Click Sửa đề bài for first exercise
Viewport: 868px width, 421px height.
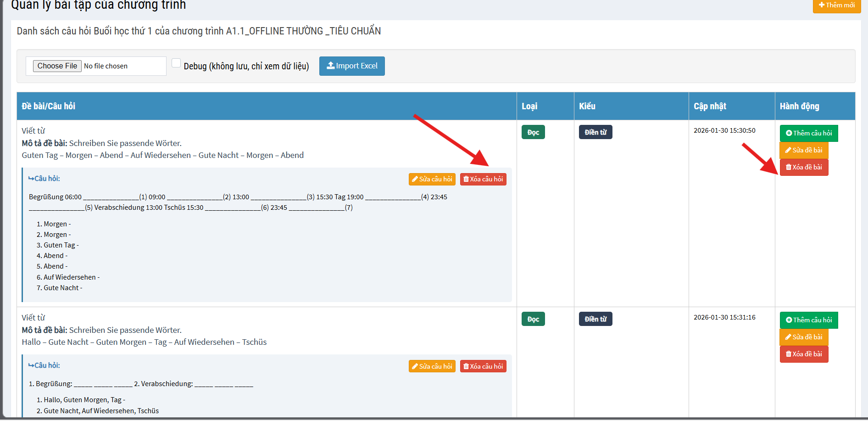(804, 150)
